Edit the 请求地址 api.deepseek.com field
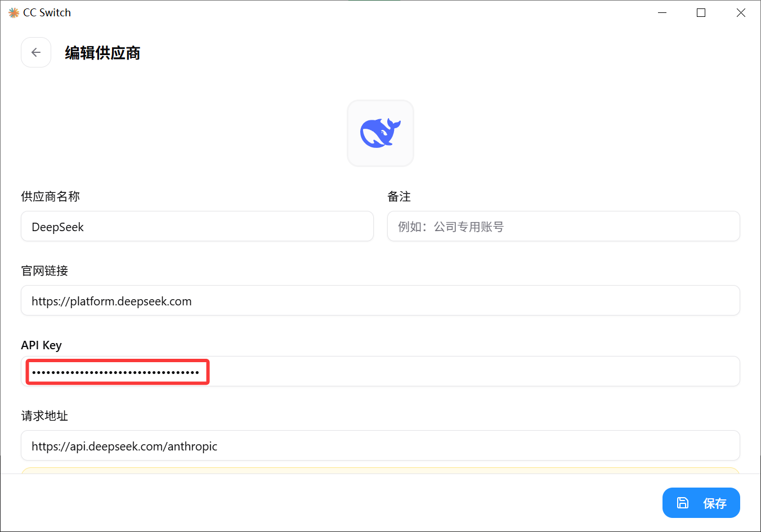761x532 pixels. [380, 446]
